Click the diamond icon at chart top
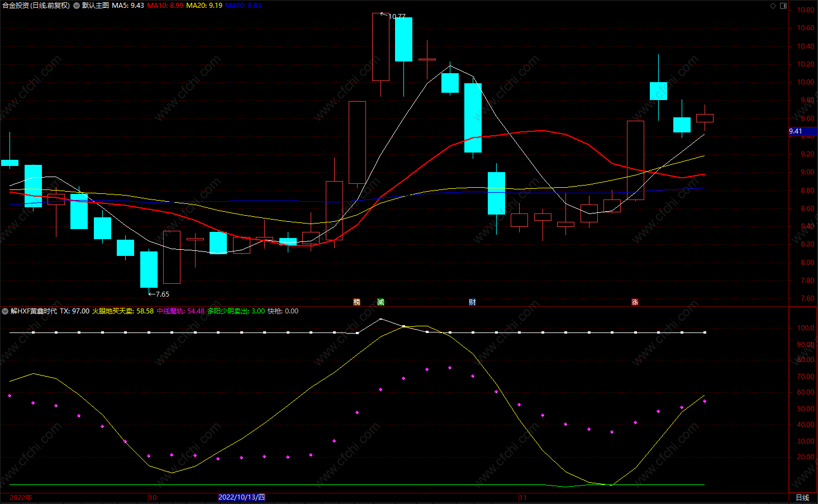This screenshot has height=504, width=818. pyautogui.click(x=773, y=6)
